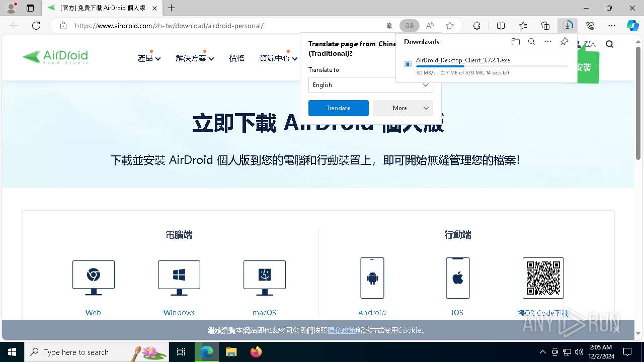
Task: Open the Translate to English dropdown
Action: coord(370,85)
